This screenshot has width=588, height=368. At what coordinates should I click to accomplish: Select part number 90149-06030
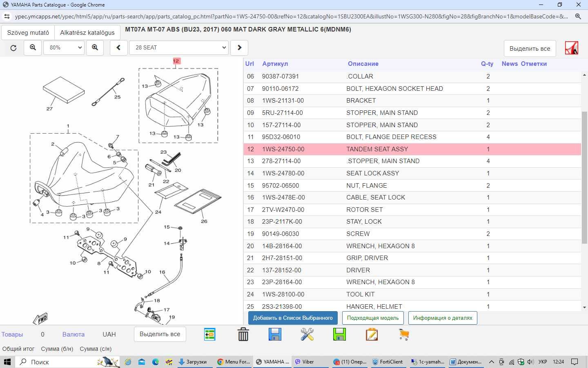coord(281,234)
